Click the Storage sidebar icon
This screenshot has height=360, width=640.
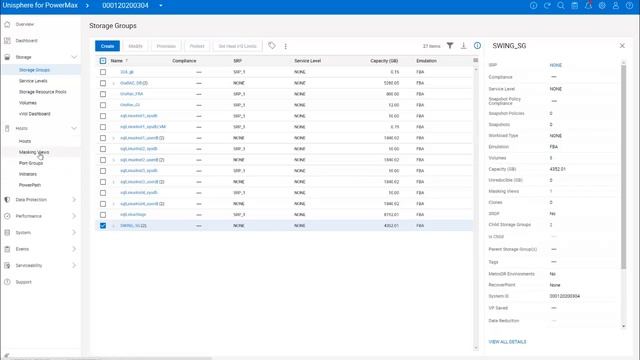(7, 57)
